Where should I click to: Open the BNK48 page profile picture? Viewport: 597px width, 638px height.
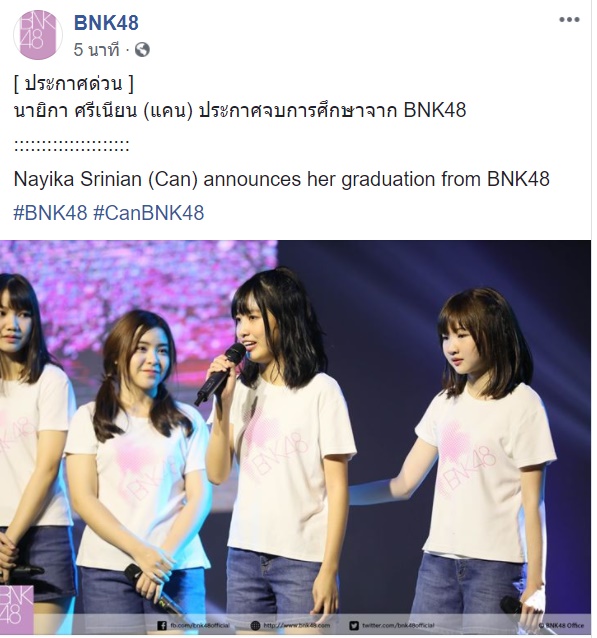tap(38, 35)
